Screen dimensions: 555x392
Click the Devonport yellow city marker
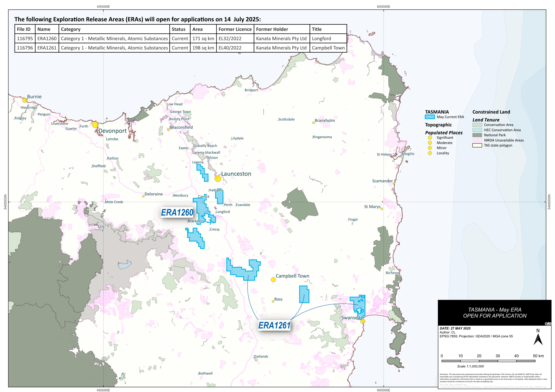(95, 125)
